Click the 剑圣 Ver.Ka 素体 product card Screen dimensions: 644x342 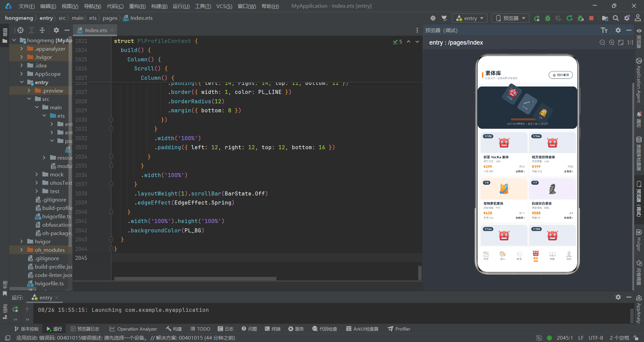504,154
